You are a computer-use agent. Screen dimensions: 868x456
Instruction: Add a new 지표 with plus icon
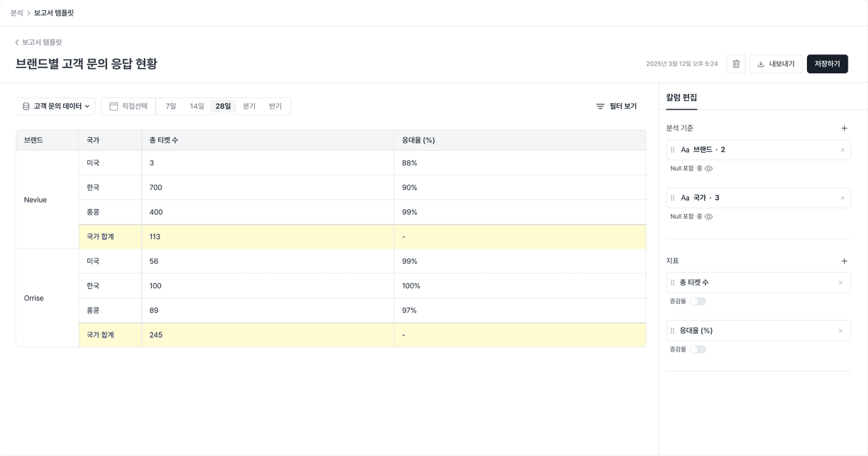point(844,261)
